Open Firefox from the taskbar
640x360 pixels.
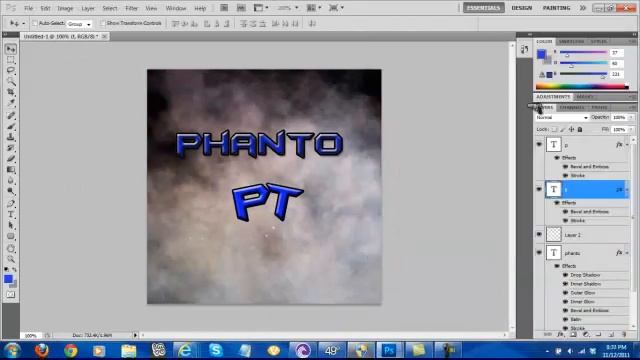pos(42,350)
